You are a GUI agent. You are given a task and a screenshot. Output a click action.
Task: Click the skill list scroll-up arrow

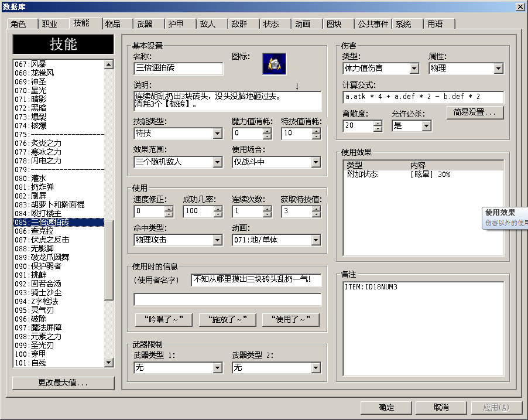coord(108,64)
